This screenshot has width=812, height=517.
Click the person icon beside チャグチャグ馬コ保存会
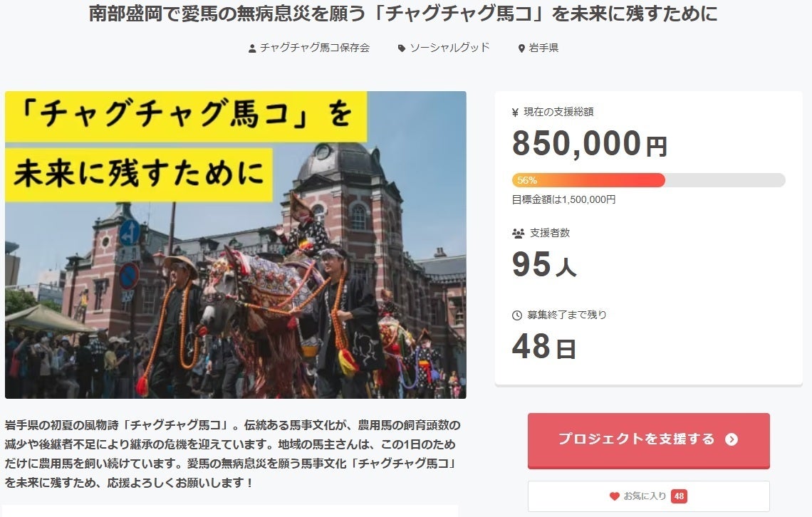252,48
